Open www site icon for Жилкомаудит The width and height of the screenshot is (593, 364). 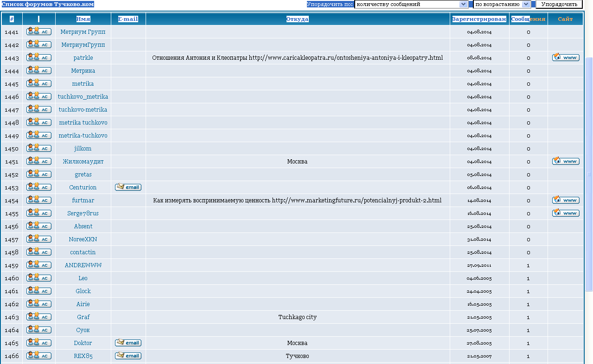point(566,161)
